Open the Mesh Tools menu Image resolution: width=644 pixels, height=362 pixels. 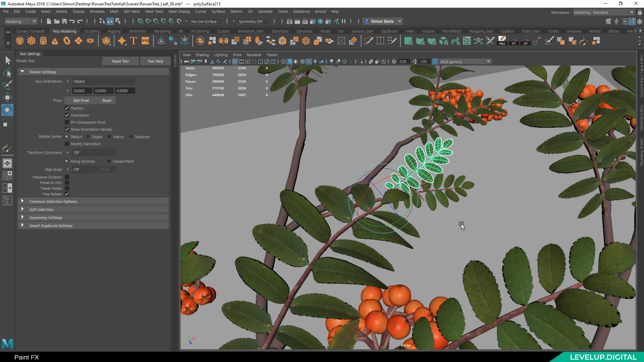pyautogui.click(x=154, y=12)
